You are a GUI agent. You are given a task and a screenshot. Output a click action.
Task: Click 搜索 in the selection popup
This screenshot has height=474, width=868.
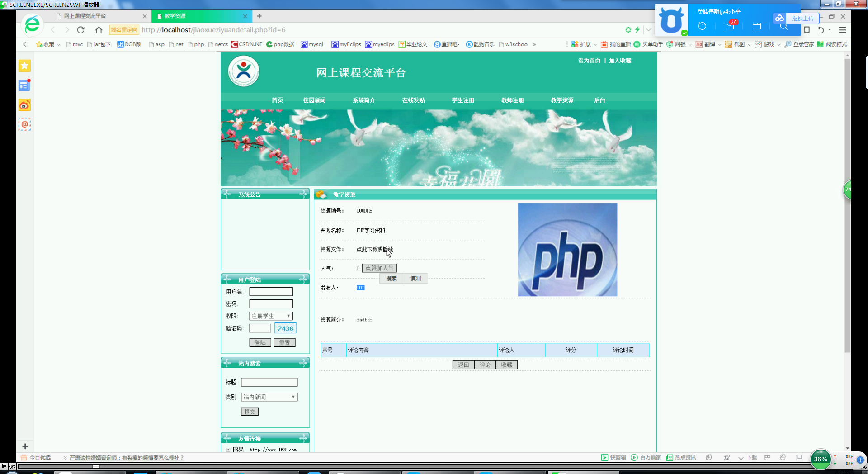coord(392,279)
